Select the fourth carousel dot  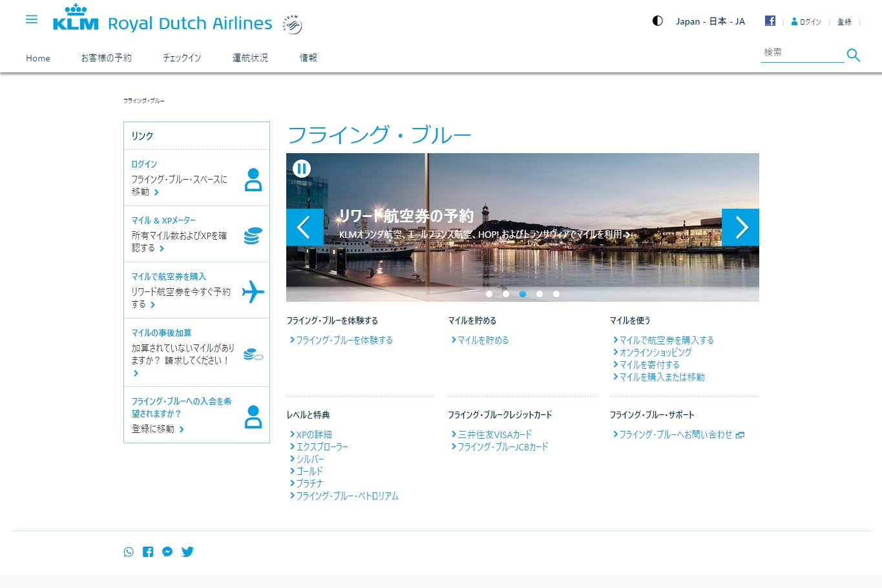[x=540, y=294]
